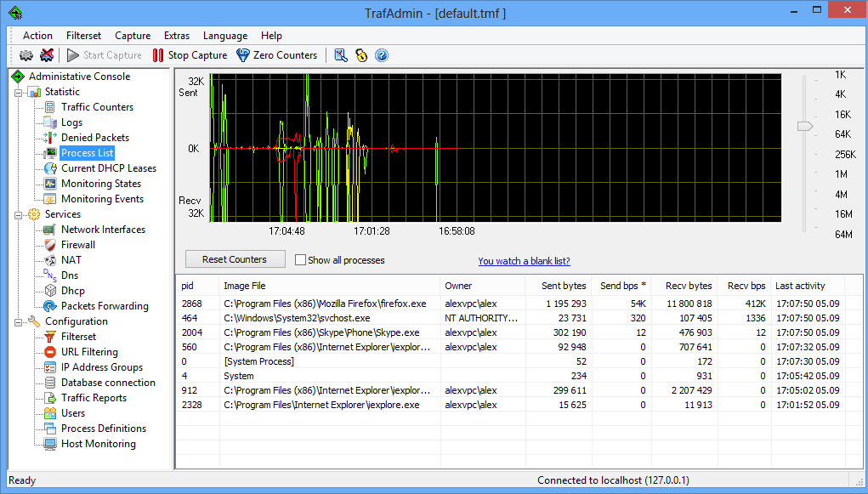Click the Stop Capture toolbar button
Viewport: 868px width, 494px height.
pos(190,55)
